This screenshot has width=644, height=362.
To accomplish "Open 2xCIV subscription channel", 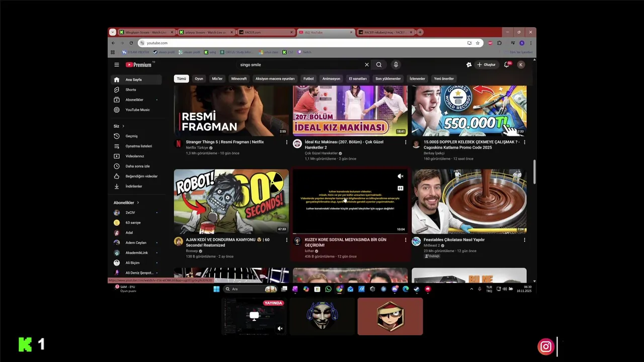I will click(x=136, y=213).
